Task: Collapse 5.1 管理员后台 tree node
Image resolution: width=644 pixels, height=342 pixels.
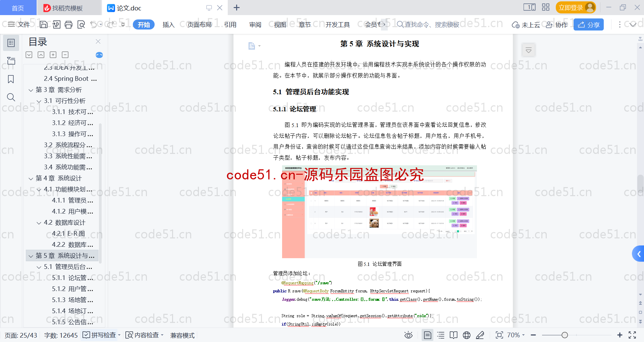Action: point(39,267)
